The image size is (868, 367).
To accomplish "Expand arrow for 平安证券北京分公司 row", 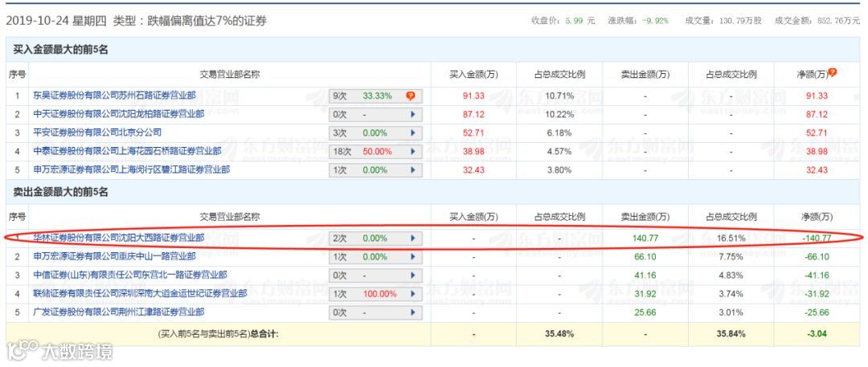I will 412,133.
